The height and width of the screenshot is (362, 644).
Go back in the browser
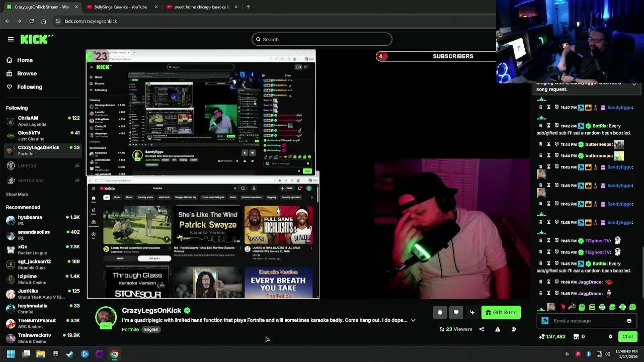pos(8,21)
